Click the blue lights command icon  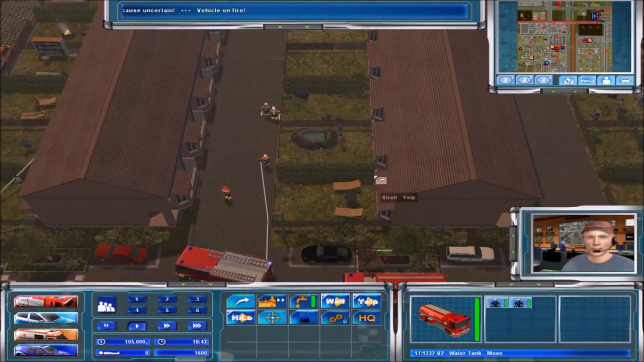coord(303,317)
